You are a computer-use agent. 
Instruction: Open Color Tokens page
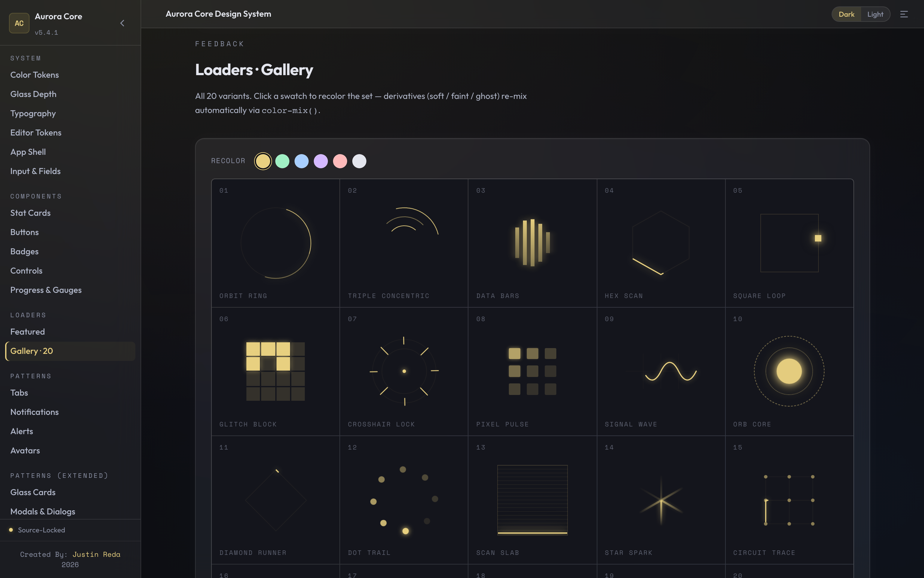(x=70, y=75)
